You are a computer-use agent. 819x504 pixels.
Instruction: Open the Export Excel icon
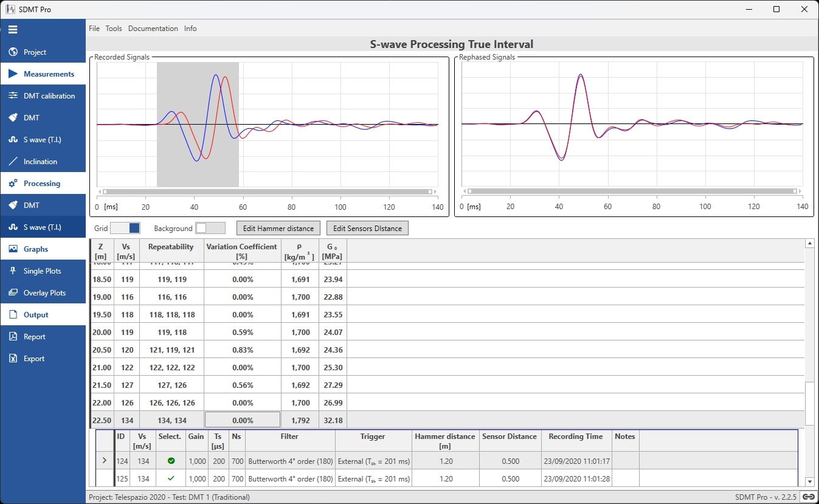[13, 359]
